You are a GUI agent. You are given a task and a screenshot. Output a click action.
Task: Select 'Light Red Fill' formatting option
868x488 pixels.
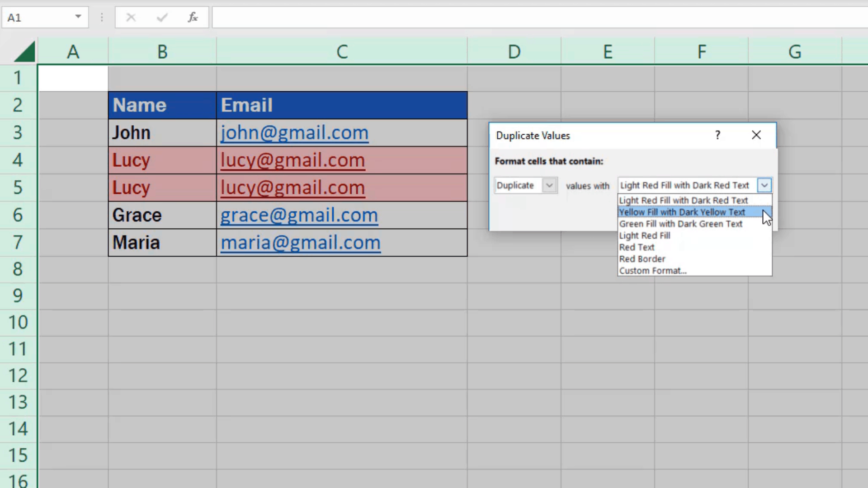[645, 235]
